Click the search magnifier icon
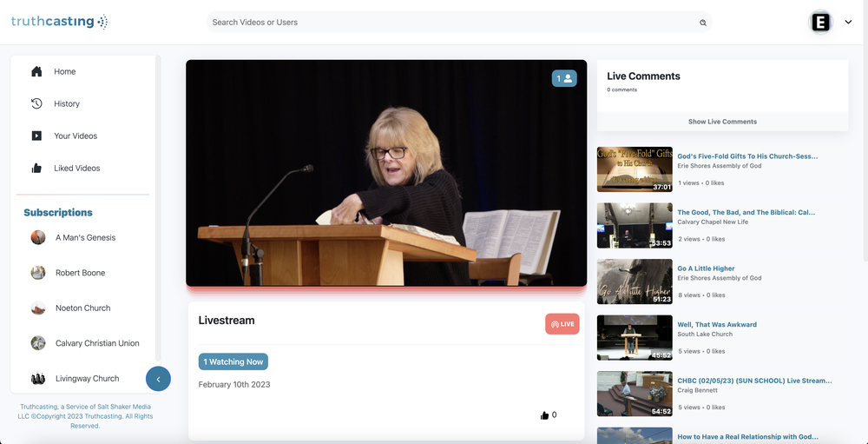The width and height of the screenshot is (868, 444). pos(702,23)
